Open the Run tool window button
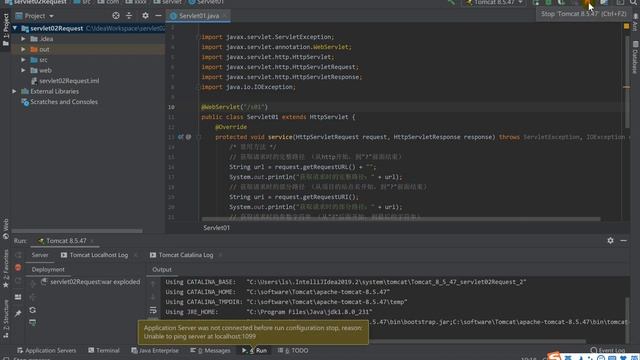This screenshot has width=640, height=360. pyautogui.click(x=254, y=351)
